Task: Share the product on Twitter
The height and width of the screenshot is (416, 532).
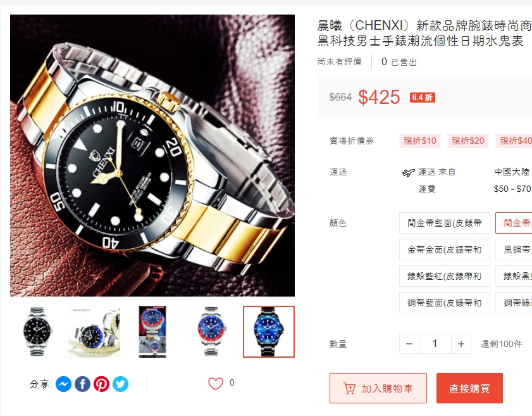Action: 120,384
